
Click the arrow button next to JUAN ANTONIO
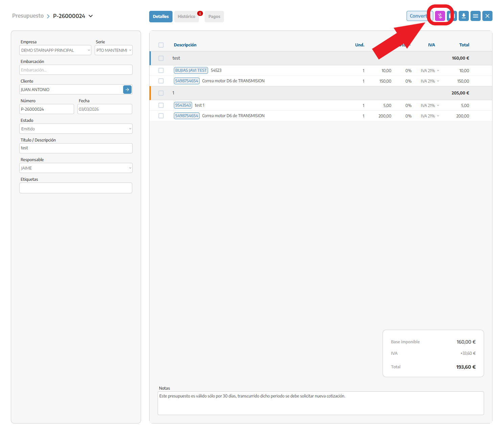(x=127, y=89)
